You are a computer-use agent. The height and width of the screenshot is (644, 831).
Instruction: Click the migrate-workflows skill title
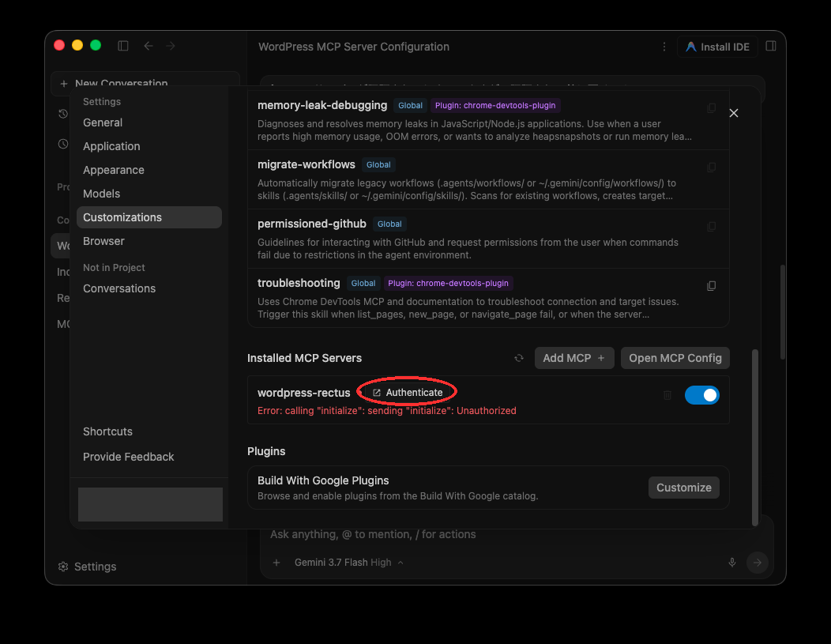(306, 165)
